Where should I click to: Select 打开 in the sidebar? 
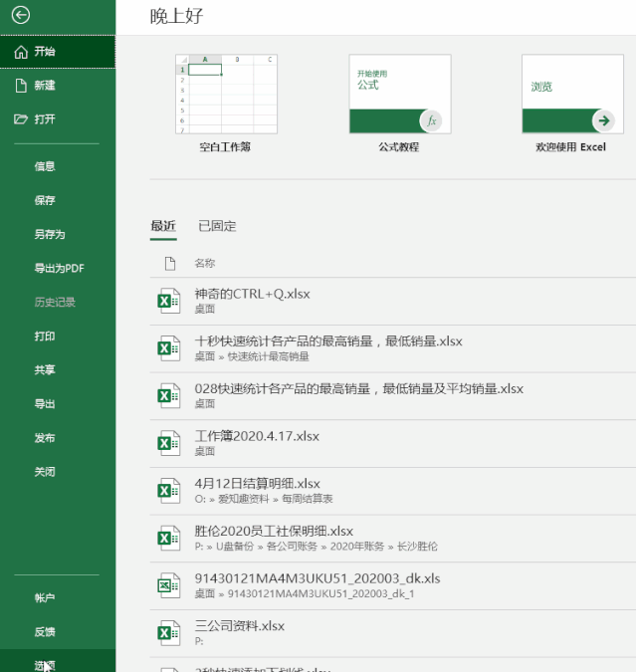tap(58, 119)
